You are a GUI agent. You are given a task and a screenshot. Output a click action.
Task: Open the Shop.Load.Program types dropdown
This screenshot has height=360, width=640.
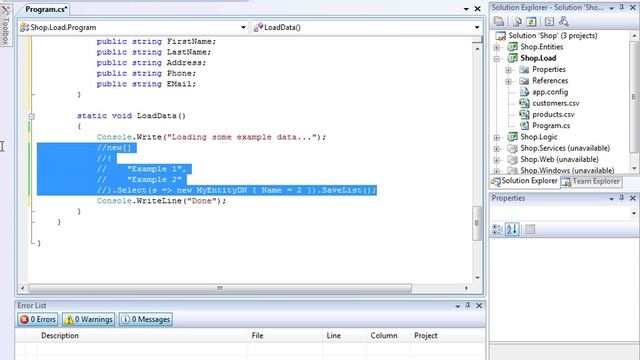(x=243, y=27)
